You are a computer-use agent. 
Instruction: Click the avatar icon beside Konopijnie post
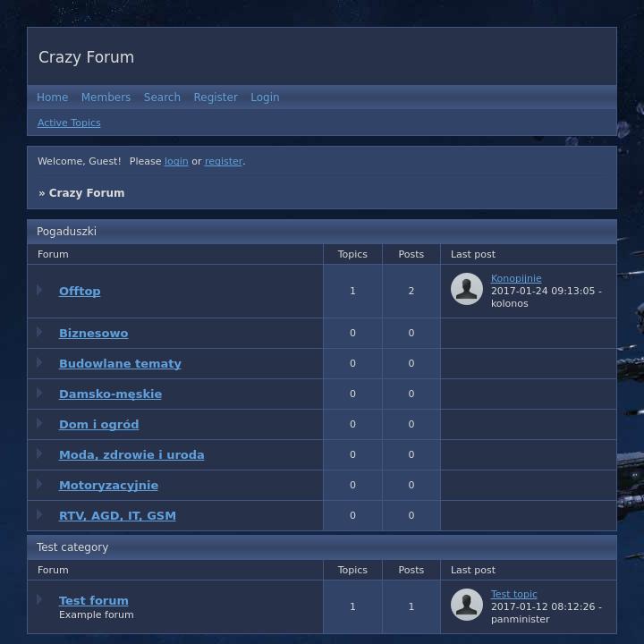pos(466,289)
